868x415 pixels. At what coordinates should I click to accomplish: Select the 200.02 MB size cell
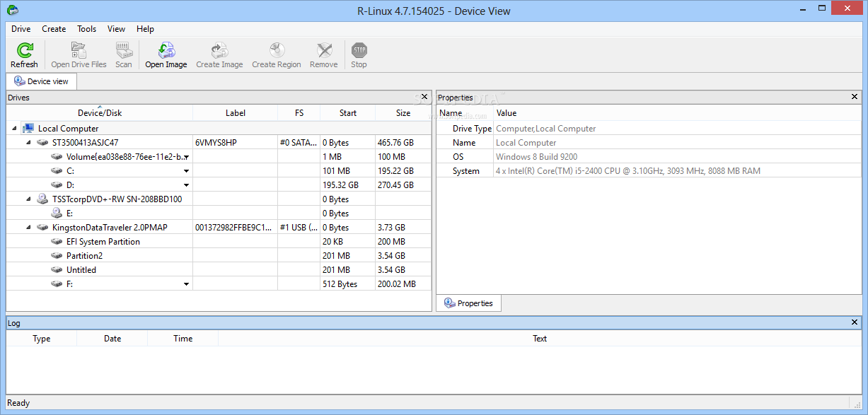click(403, 284)
